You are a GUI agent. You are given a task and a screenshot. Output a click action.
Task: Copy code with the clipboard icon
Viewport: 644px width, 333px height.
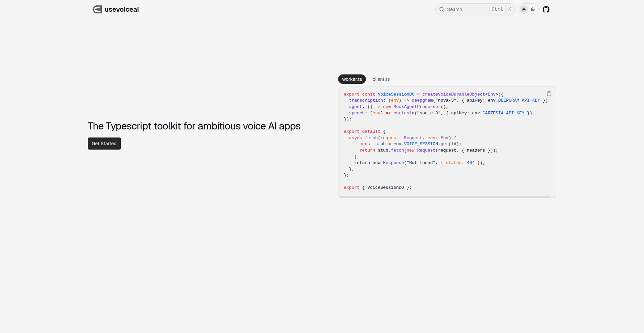549,94
